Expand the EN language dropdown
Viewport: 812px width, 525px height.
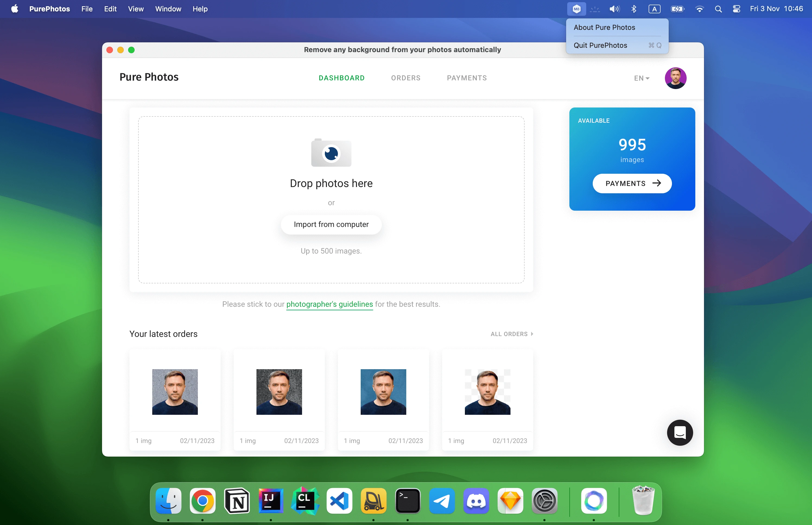tap(640, 78)
